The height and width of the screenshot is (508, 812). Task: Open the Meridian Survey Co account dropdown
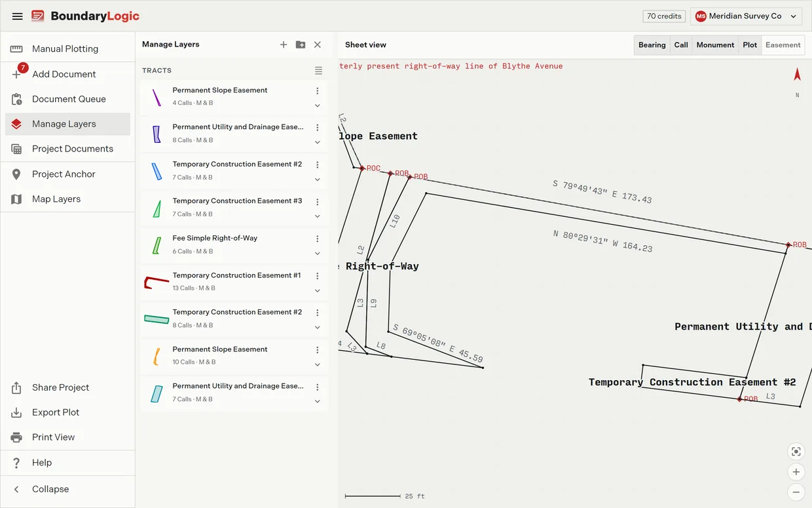pyautogui.click(x=747, y=16)
